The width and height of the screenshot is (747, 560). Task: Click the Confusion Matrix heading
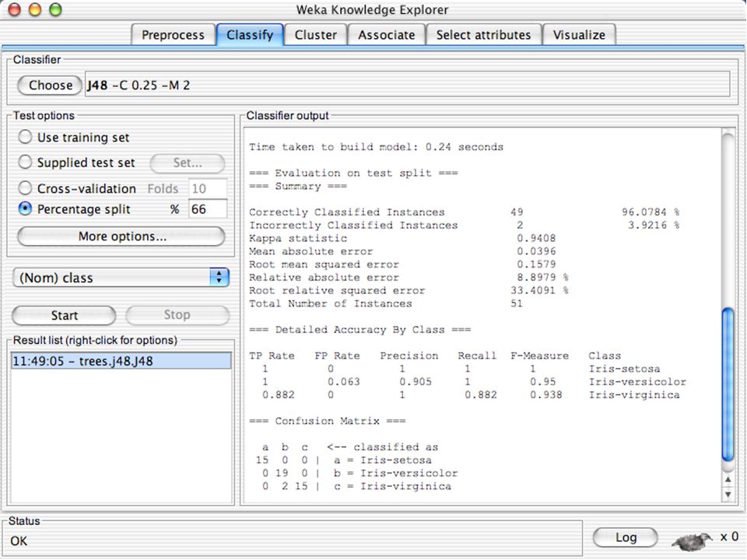pos(328,421)
